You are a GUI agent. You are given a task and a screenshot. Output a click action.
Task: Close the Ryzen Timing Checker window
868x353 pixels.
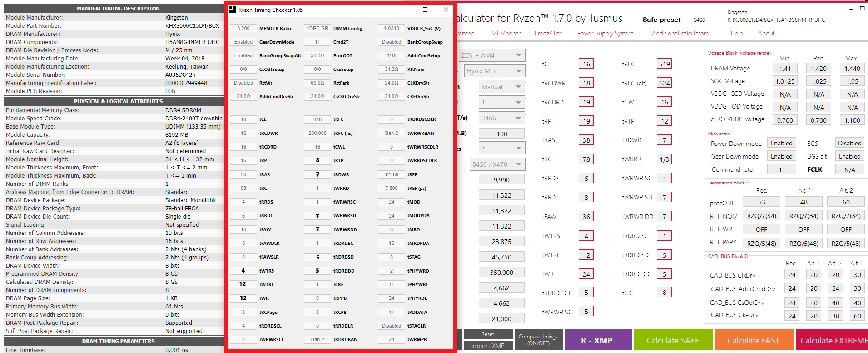pyautogui.click(x=446, y=10)
